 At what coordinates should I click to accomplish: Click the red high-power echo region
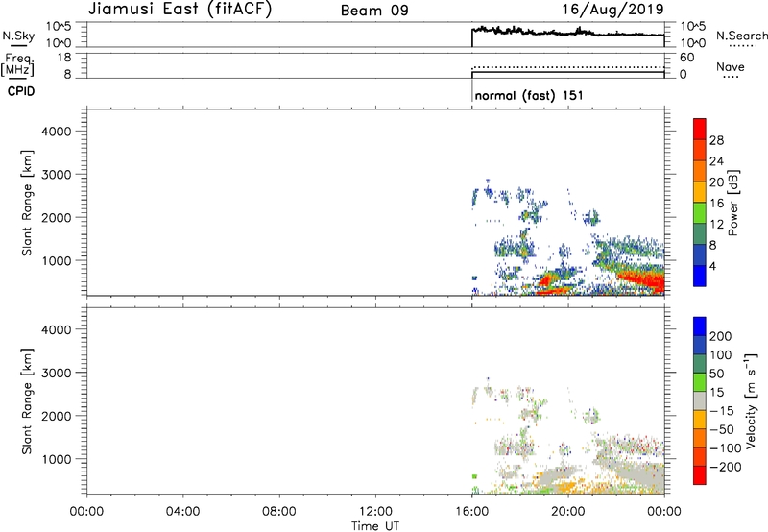646,283
